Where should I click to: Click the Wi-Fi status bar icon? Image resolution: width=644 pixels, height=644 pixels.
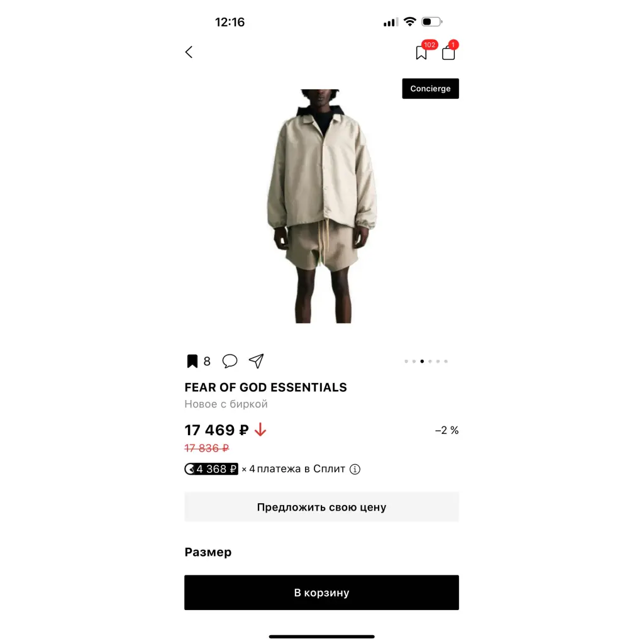tap(410, 22)
